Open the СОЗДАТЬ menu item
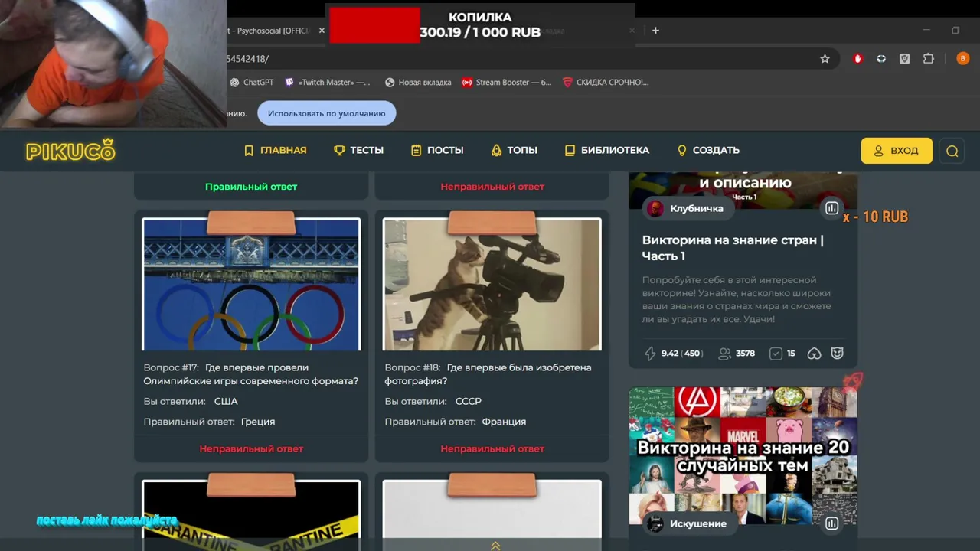Screen dimensions: 980x551 pyautogui.click(x=708, y=151)
